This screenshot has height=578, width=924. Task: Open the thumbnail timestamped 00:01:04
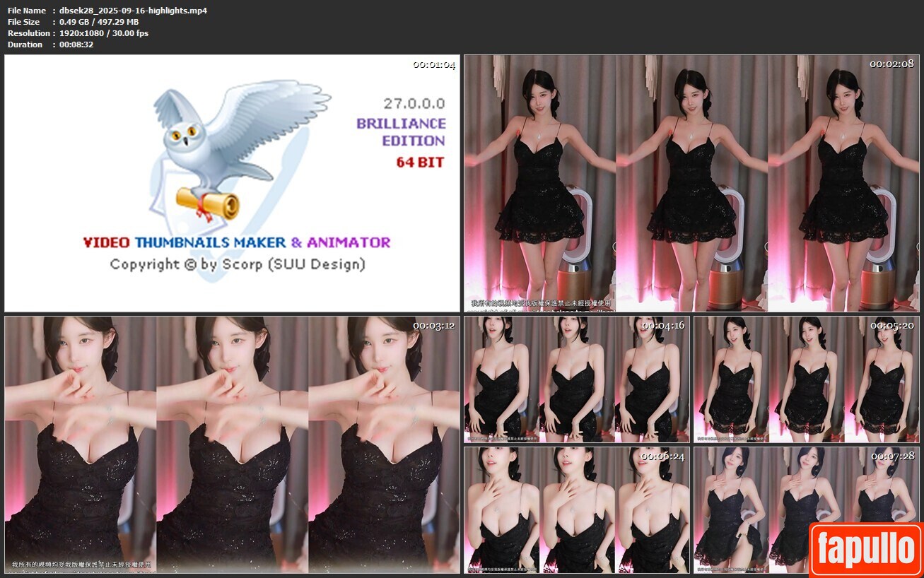pyautogui.click(x=232, y=183)
